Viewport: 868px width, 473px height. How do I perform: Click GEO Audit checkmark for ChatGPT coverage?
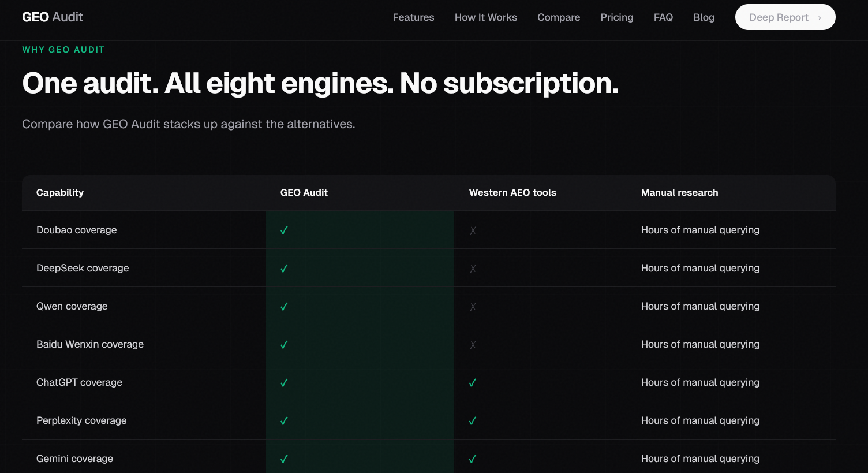[x=284, y=383]
